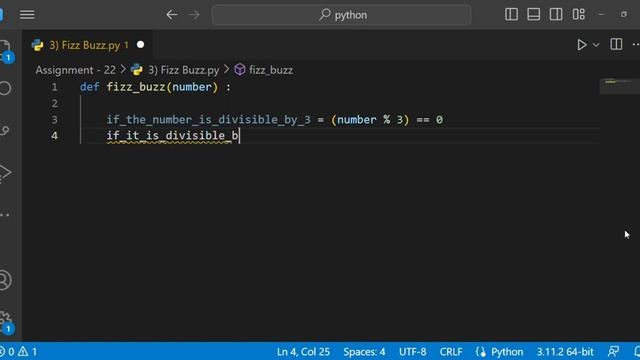The width and height of the screenshot is (640, 360).
Task: Open the editor More Actions ellipsis
Action: coord(636,44)
